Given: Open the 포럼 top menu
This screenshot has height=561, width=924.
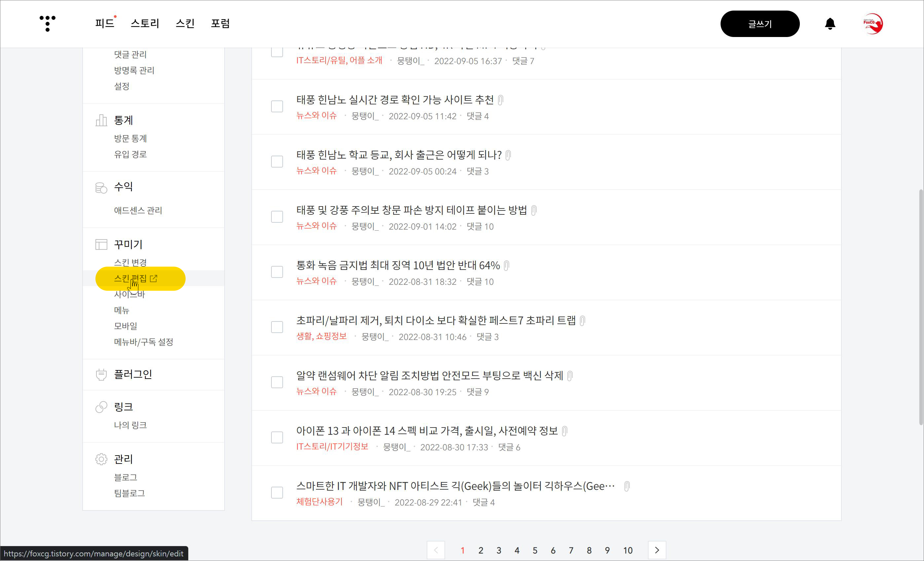Looking at the screenshot, I should [220, 23].
